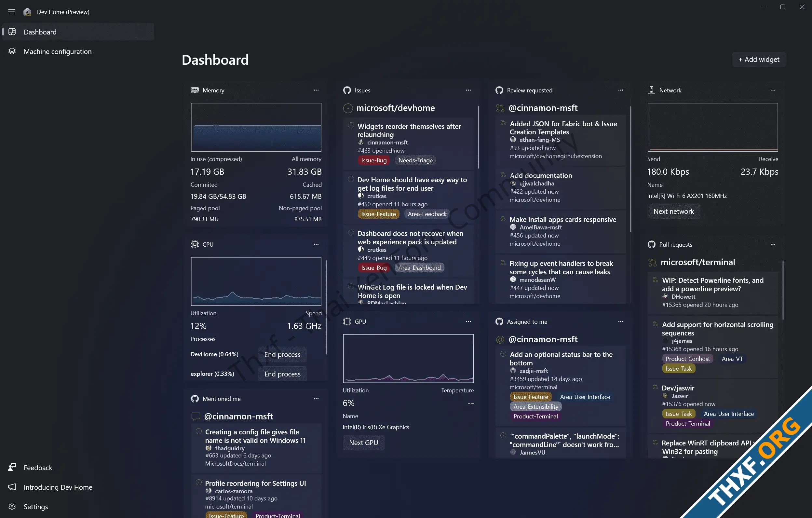Open the Feedback page
The width and height of the screenshot is (812, 518).
coord(78,468)
